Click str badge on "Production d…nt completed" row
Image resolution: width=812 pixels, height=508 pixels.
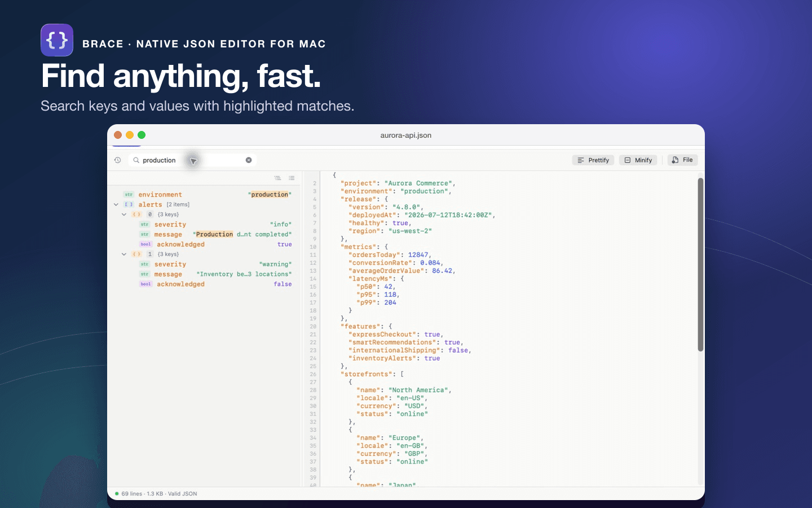click(144, 235)
